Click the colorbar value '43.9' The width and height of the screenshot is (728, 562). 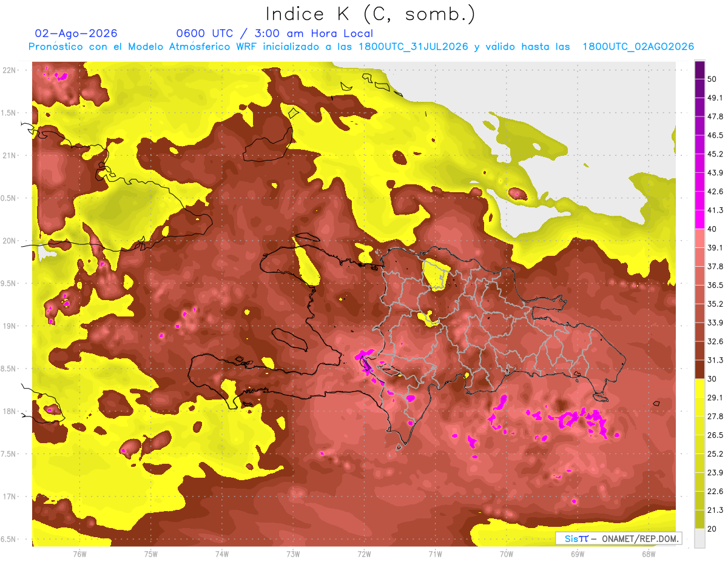715,173
